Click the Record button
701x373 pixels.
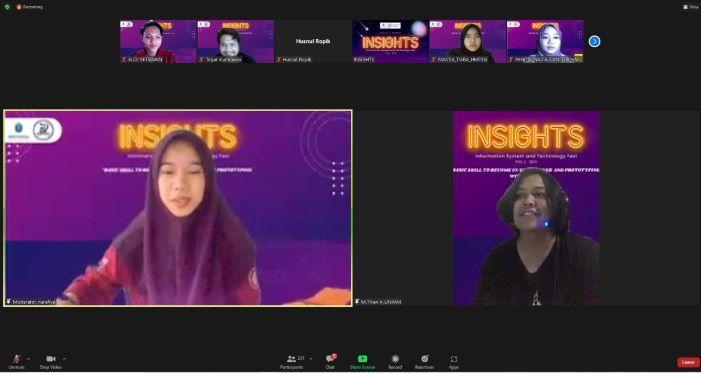coord(395,361)
